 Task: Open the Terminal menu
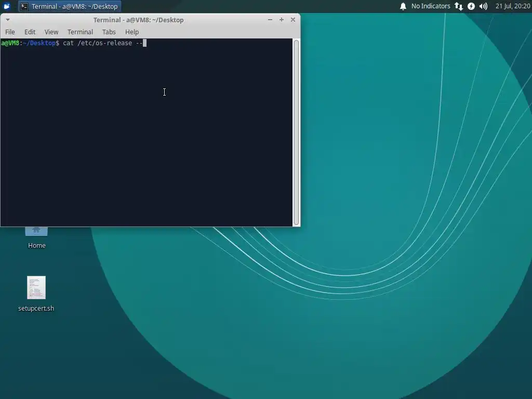(x=80, y=32)
